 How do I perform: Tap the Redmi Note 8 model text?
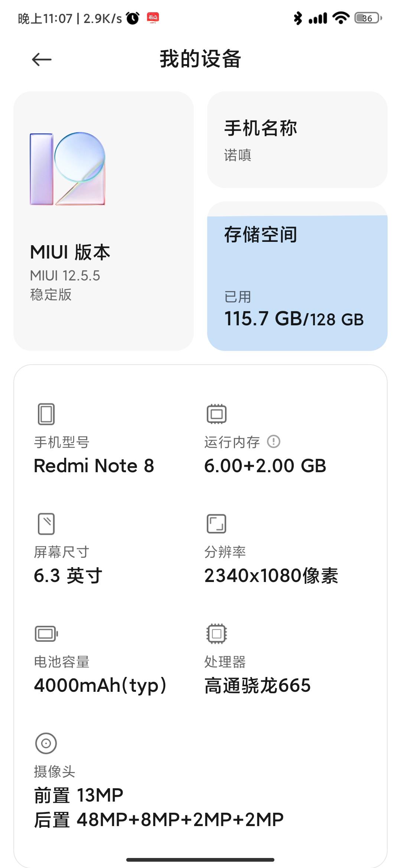coord(94,466)
